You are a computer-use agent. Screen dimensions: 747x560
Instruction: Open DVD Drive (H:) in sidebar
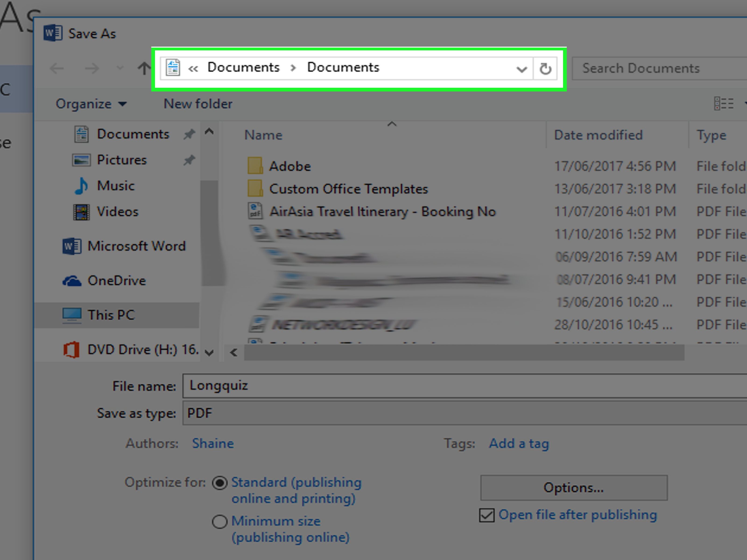point(142,349)
